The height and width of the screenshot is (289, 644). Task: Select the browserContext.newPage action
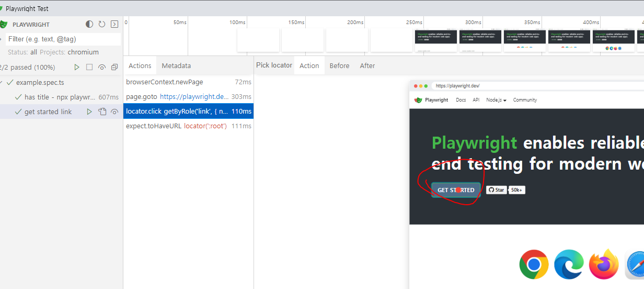pos(189,82)
